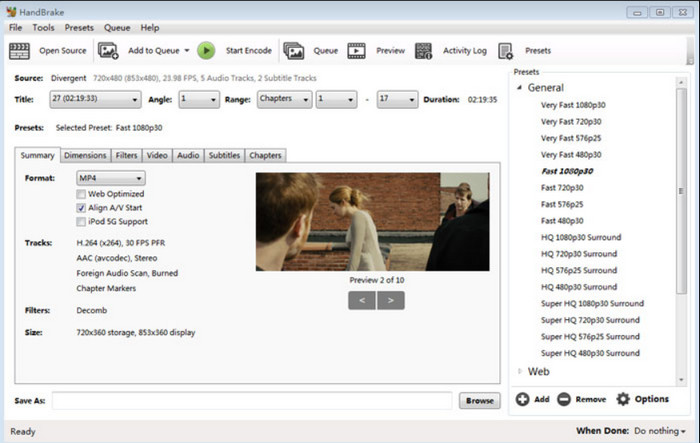This screenshot has height=443, width=700.
Task: Click the presets scrollbar down arrow
Action: (681, 380)
